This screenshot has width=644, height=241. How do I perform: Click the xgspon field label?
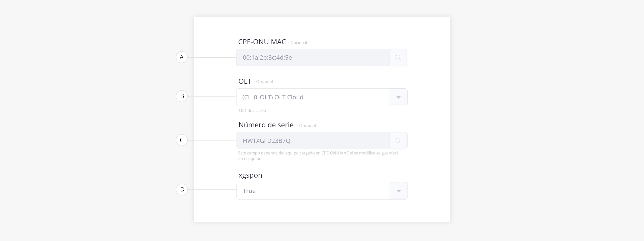(250, 175)
